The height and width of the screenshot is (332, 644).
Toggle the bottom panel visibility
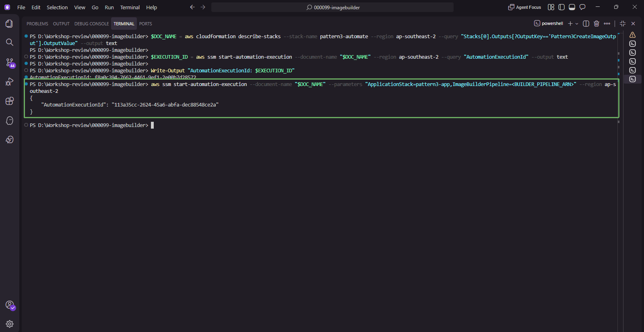572,7
